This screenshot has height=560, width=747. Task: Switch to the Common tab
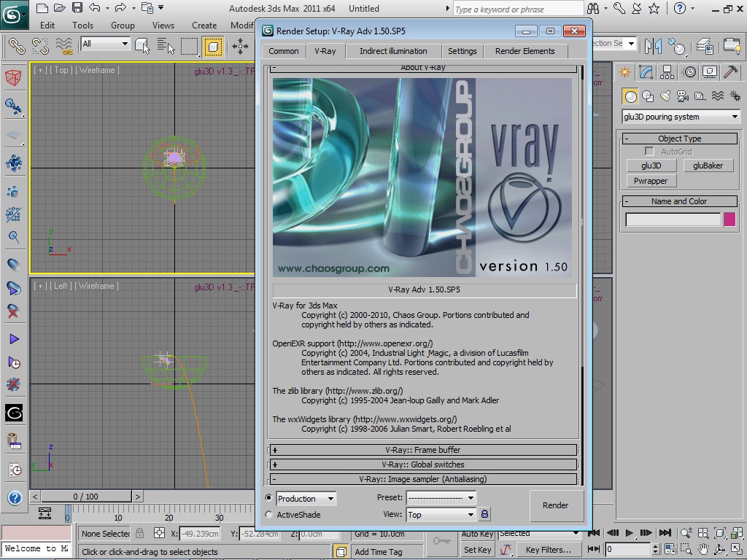tap(284, 51)
